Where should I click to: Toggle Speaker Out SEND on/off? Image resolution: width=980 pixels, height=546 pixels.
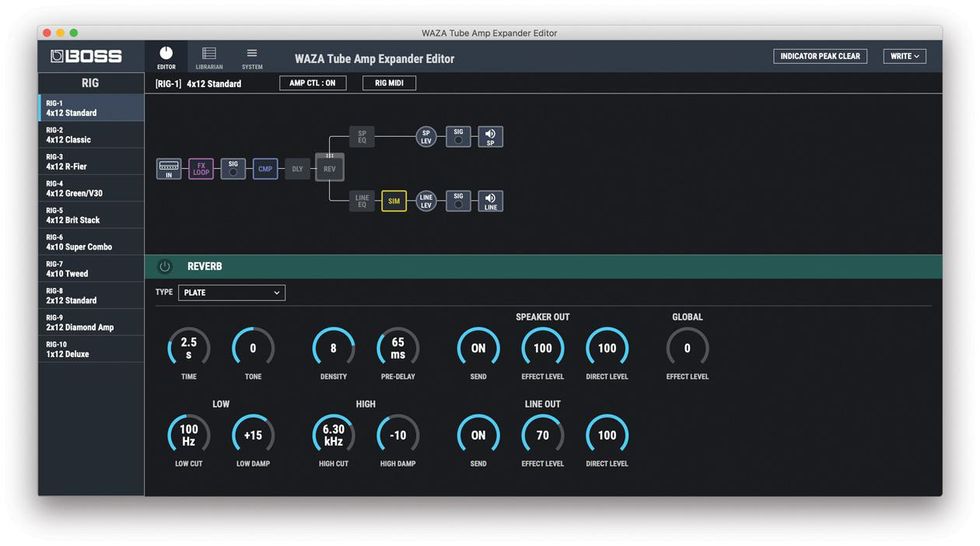pyautogui.click(x=478, y=348)
